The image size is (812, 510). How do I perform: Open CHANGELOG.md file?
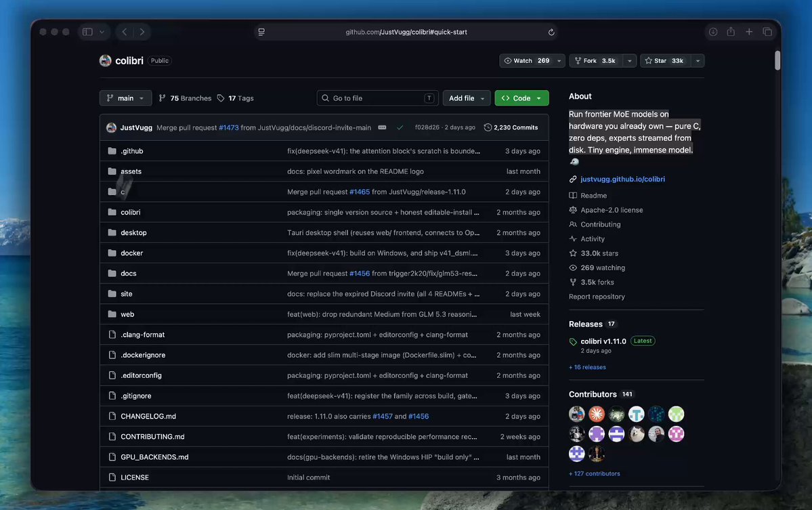148,417
